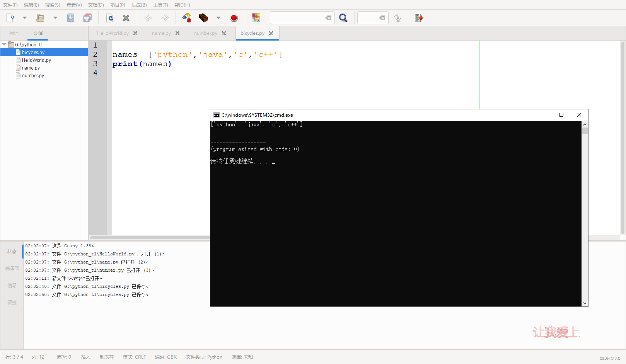Open the 信息 message panel tab
Screen dimensions: 626x364
[12, 286]
